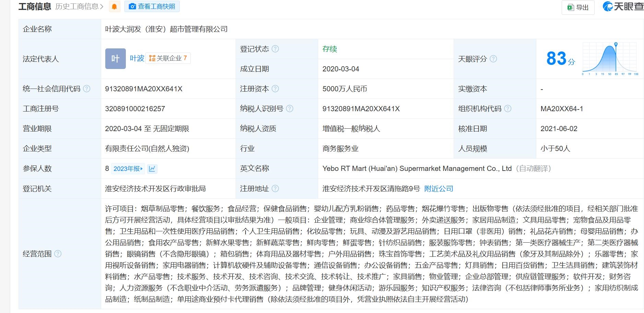Image resolution: width=644 pixels, height=313 pixels.
Task: Click help icon beside 天眼评分
Action: coord(493,59)
